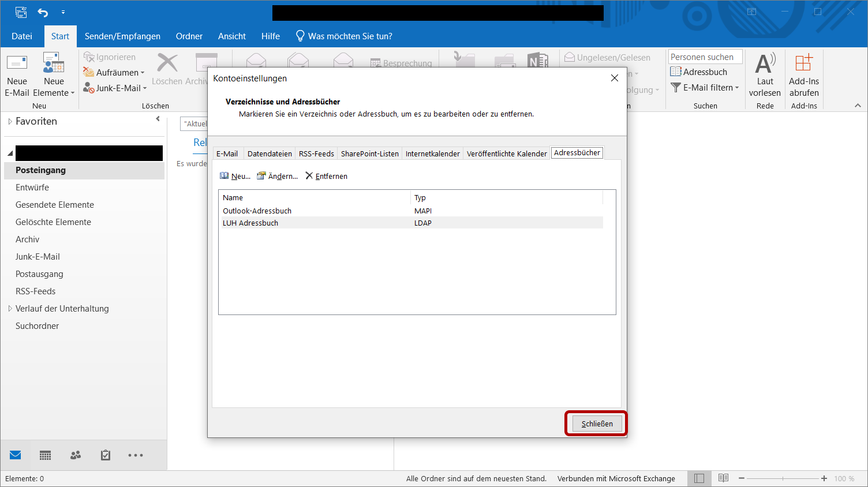The width and height of the screenshot is (868, 487).
Task: Click the Schließen button
Action: click(597, 424)
